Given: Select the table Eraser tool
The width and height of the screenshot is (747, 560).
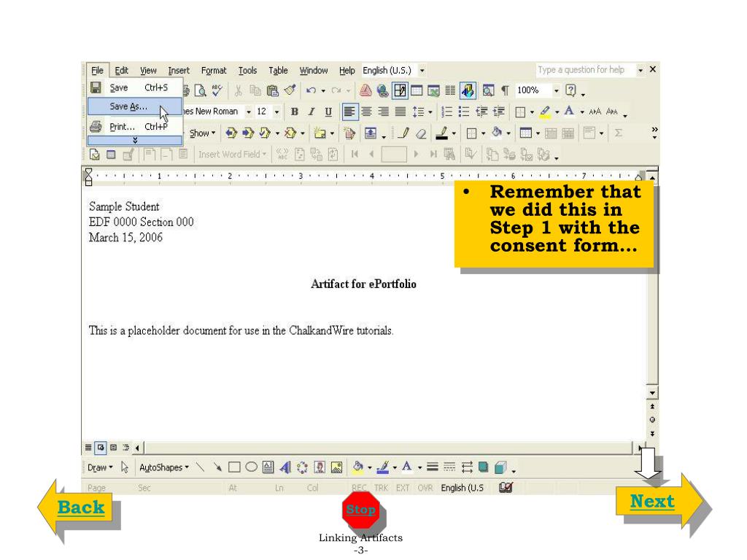Looking at the screenshot, I should (x=421, y=134).
